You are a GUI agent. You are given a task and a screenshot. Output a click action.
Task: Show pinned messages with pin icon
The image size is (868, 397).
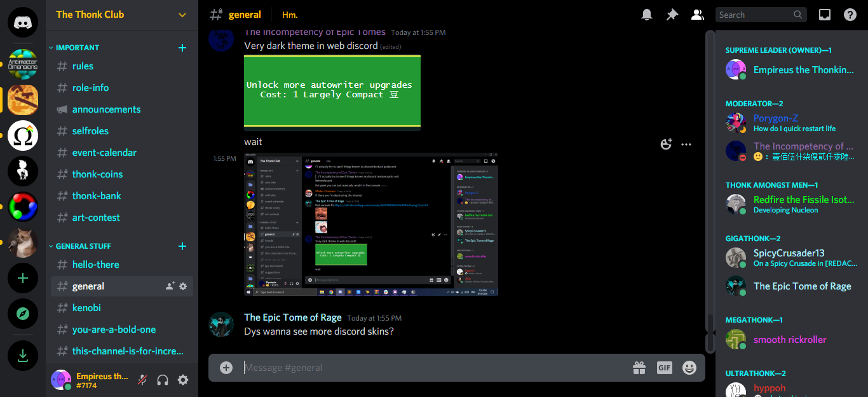click(x=672, y=15)
